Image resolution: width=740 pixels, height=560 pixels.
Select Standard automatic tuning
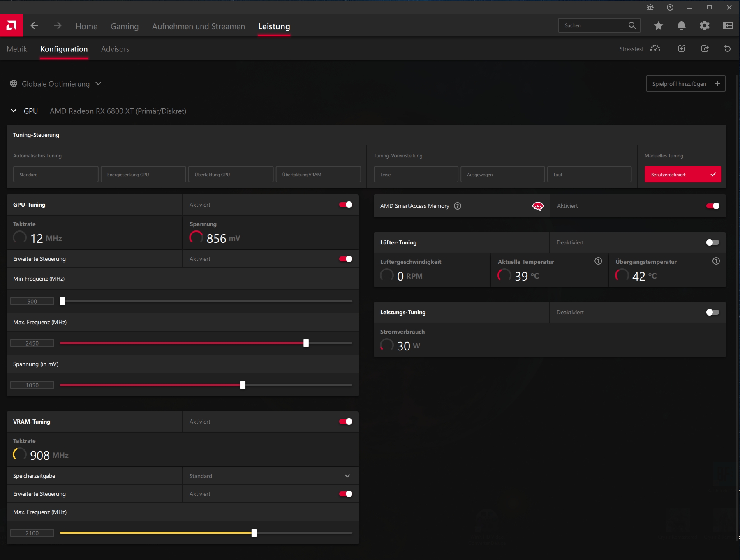tap(56, 174)
